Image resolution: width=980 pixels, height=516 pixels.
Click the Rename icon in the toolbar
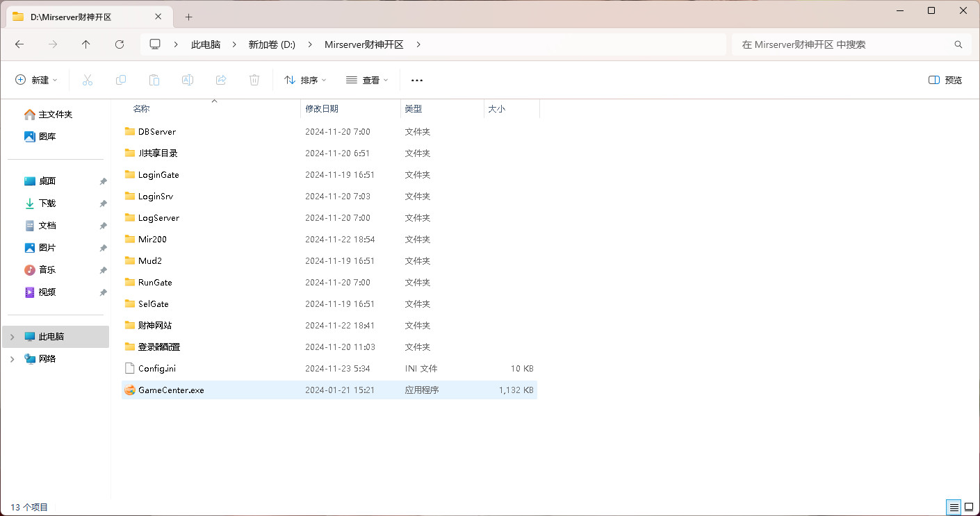click(187, 80)
